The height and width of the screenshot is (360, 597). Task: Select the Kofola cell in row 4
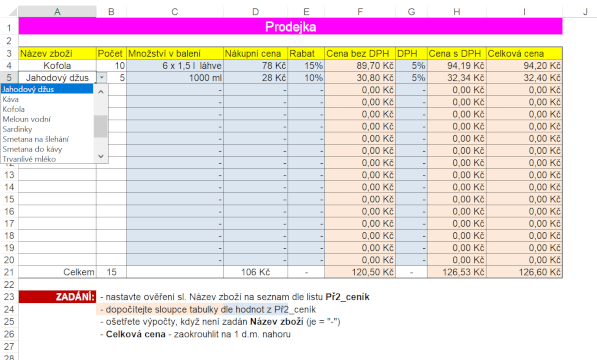pyautogui.click(x=57, y=65)
